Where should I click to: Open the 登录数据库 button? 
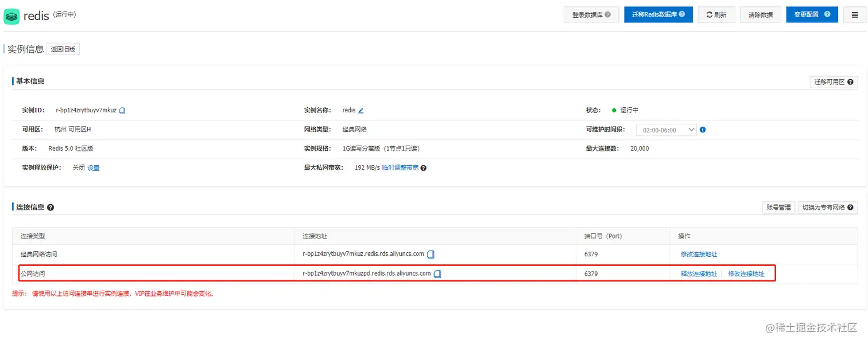pos(591,15)
